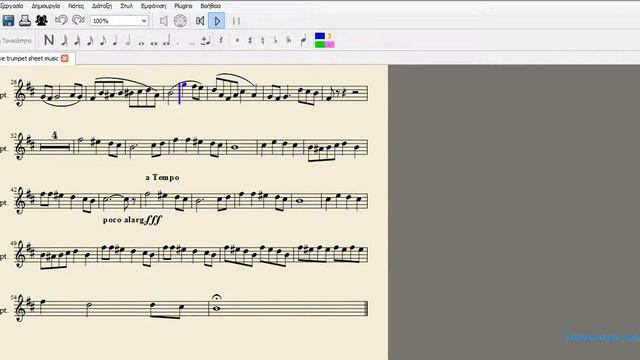Image resolution: width=640 pixels, height=360 pixels.
Task: Select the fff dynamic marking
Action: 153,220
